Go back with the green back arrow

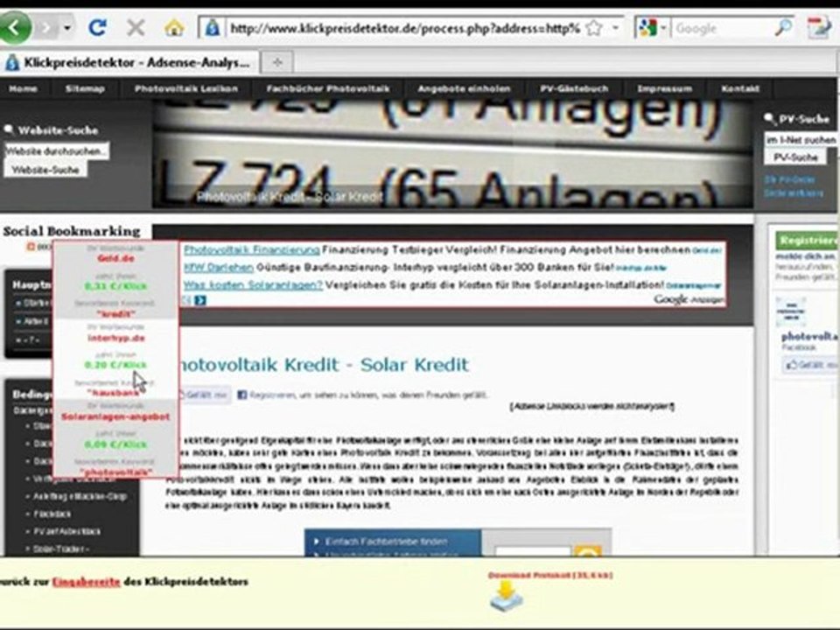(14, 27)
